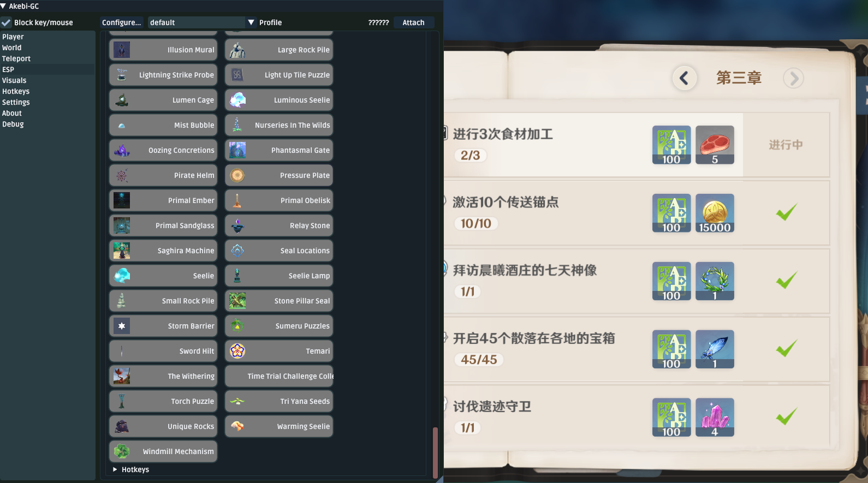Image resolution: width=868 pixels, height=483 pixels.
Task: Click the Windmill Mechanism clover icon
Action: 122,451
